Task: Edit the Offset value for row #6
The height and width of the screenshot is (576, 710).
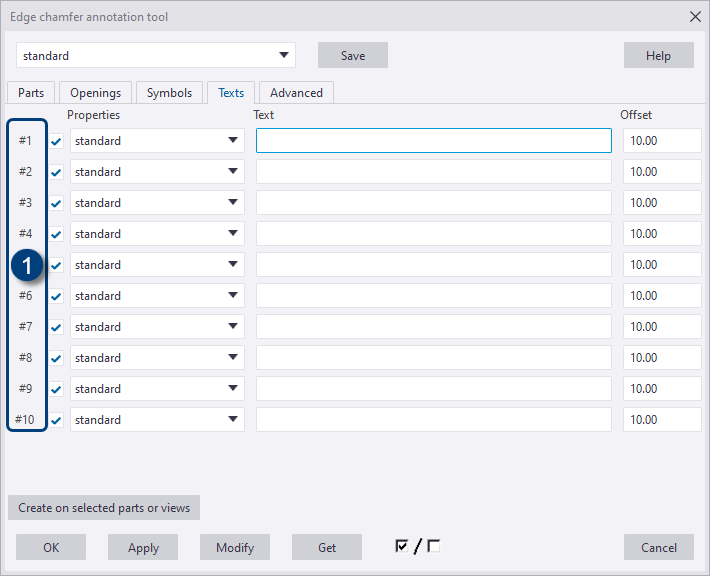Action: click(x=662, y=296)
